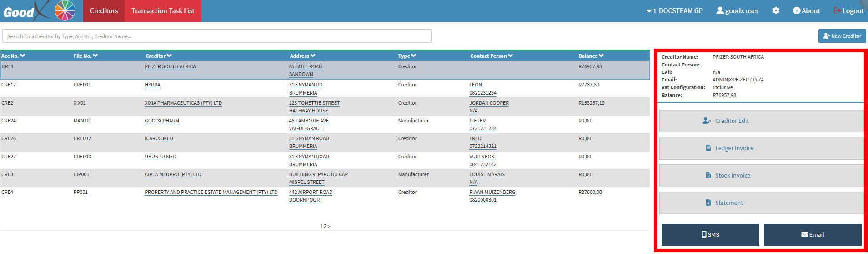This screenshot has width=868, height=254.
Task: Click the Statement document icon
Action: tap(708, 203)
